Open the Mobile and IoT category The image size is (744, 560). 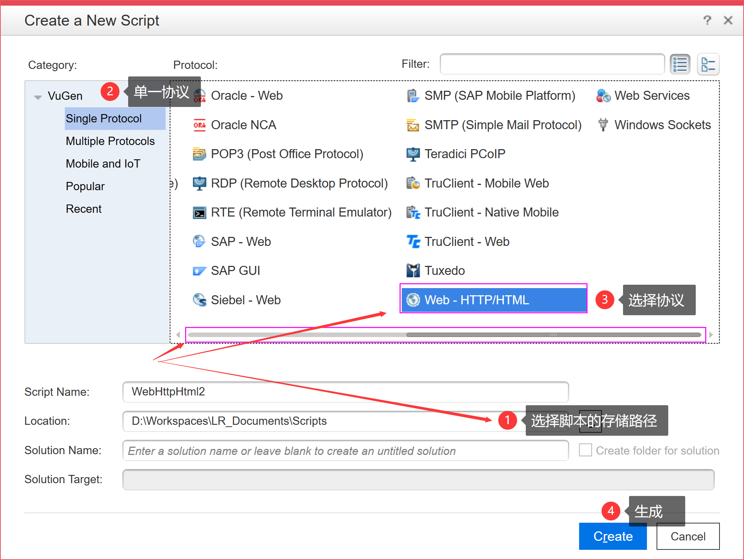(103, 164)
